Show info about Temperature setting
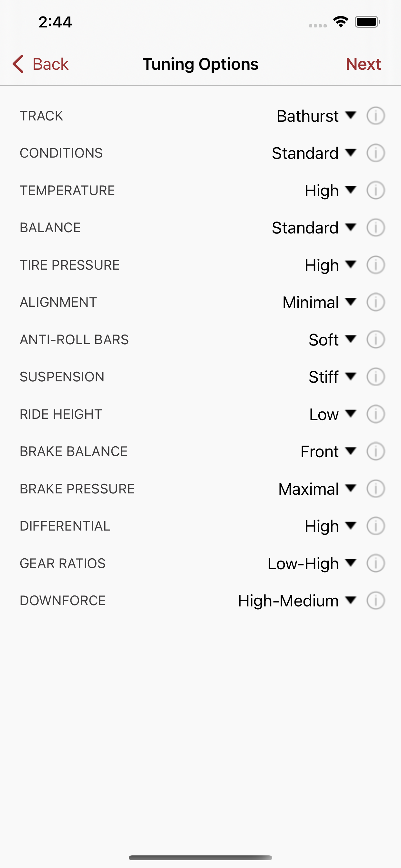 375,191
